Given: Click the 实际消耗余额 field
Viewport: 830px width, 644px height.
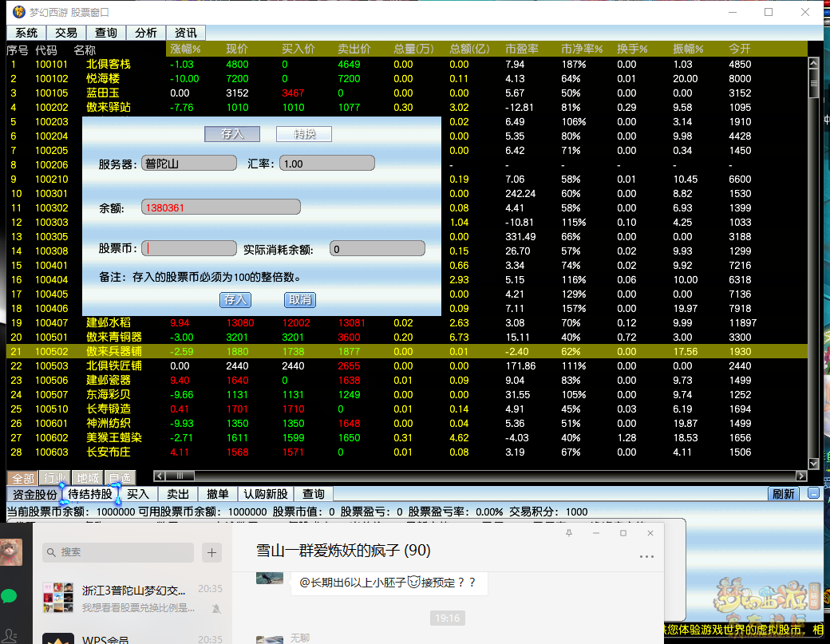Looking at the screenshot, I should click(x=377, y=249).
